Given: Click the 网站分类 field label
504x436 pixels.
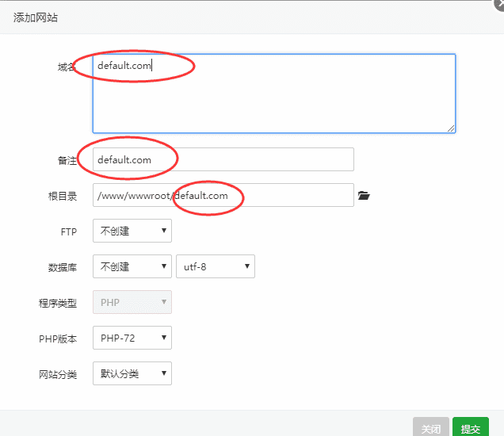Looking at the screenshot, I should point(59,374).
